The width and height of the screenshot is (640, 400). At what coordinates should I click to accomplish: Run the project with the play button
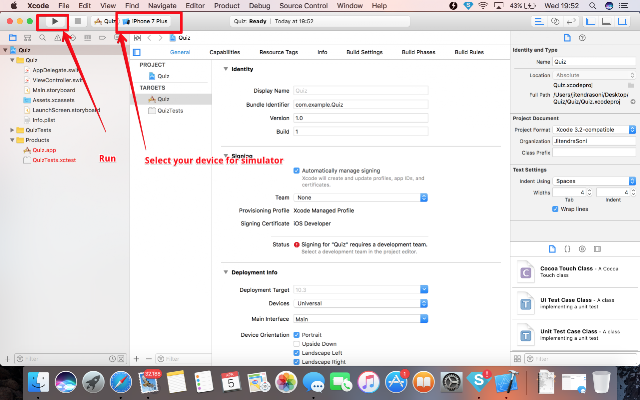55,21
